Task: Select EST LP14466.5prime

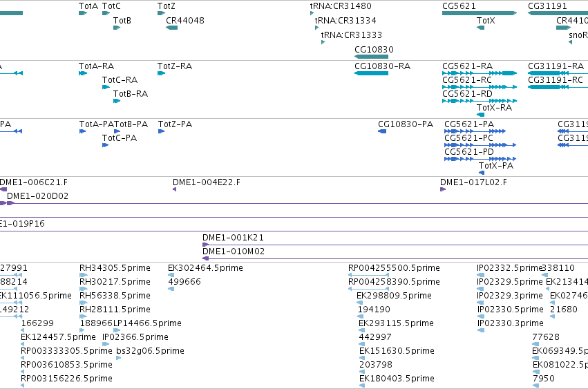Action: (147, 323)
